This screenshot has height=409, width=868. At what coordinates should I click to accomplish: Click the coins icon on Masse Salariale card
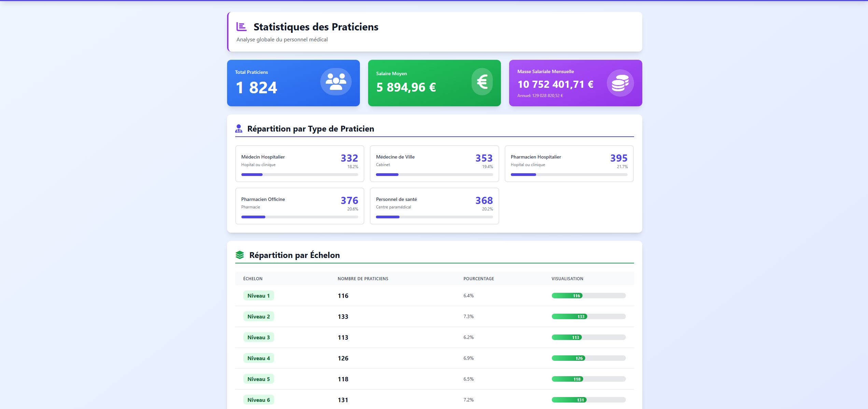[620, 83]
